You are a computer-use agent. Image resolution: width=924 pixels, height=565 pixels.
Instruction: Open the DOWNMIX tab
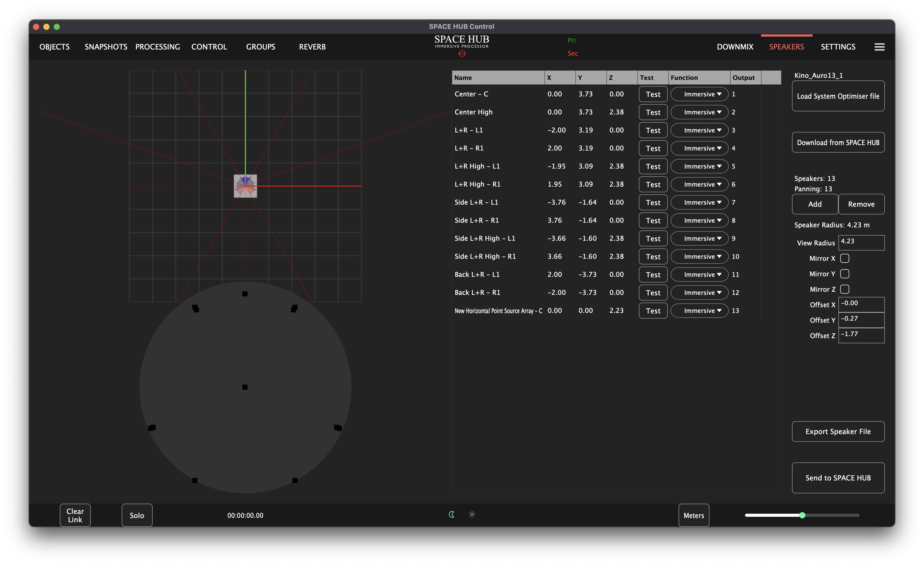(x=735, y=47)
